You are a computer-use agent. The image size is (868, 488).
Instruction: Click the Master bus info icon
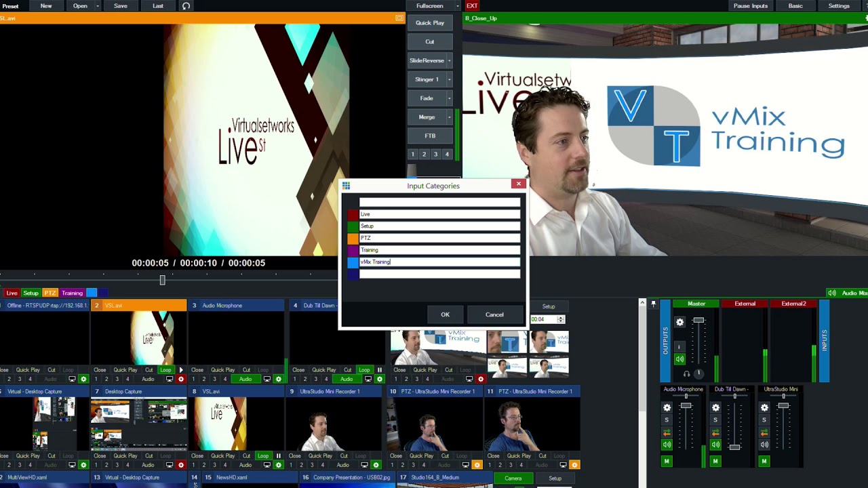point(679,347)
